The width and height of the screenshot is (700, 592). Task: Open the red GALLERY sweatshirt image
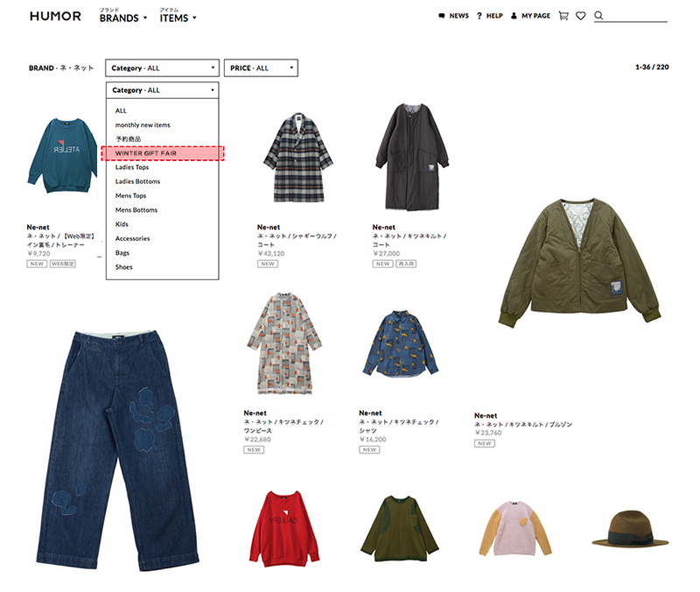point(284,529)
